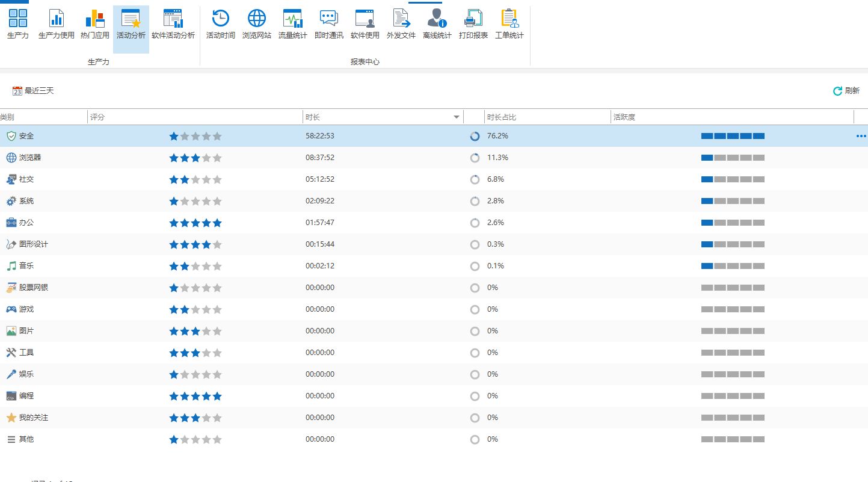The width and height of the screenshot is (868, 482).
Task: Sort by the 活跃度 column header
Action: point(732,117)
